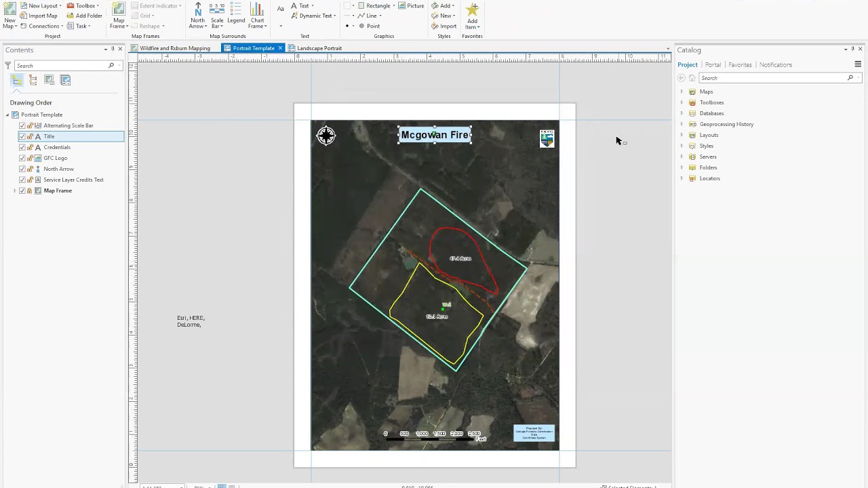Select Geoprocessing History in Catalog
The height and width of the screenshot is (488, 868).
tap(726, 124)
